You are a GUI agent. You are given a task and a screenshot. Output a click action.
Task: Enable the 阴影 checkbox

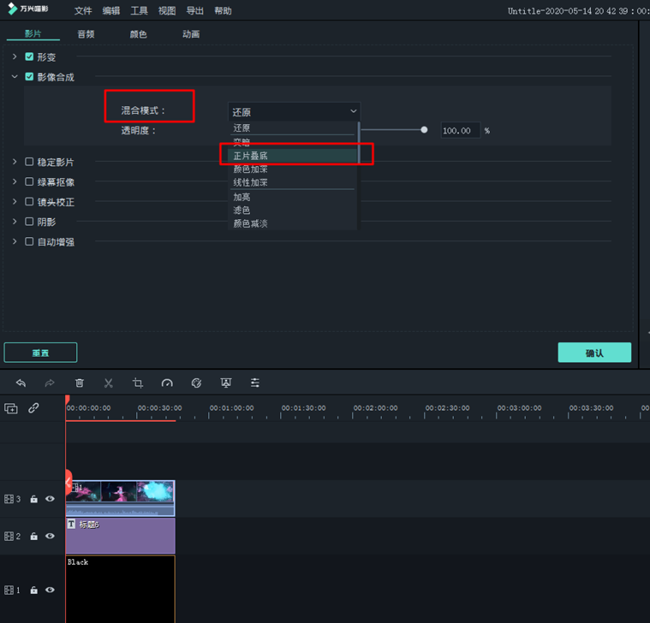click(x=29, y=221)
